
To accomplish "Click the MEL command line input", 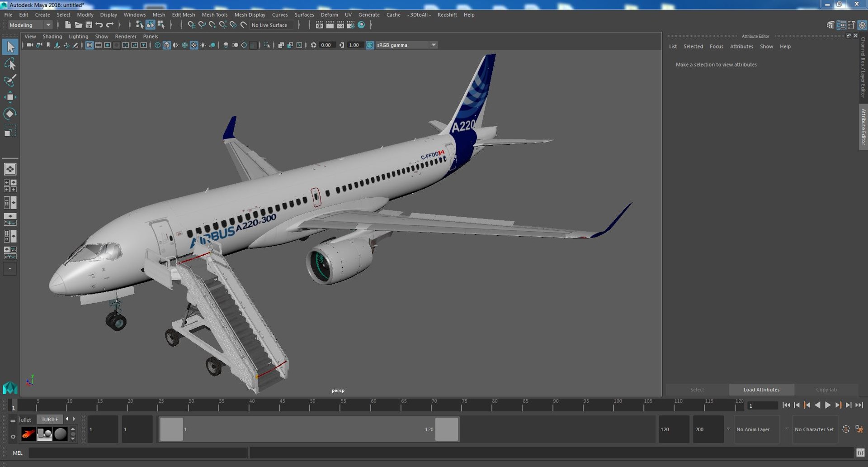I will point(137,453).
